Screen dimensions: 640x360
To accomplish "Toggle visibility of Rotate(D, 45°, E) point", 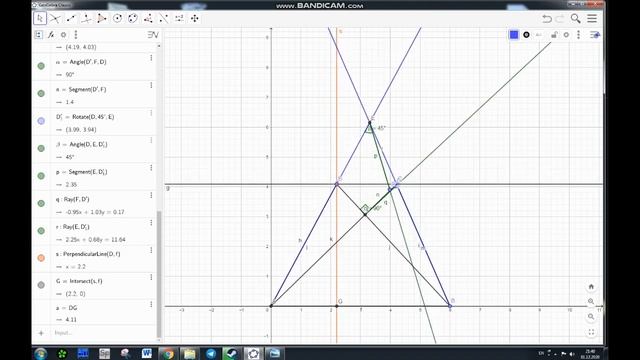I will [x=41, y=121].
